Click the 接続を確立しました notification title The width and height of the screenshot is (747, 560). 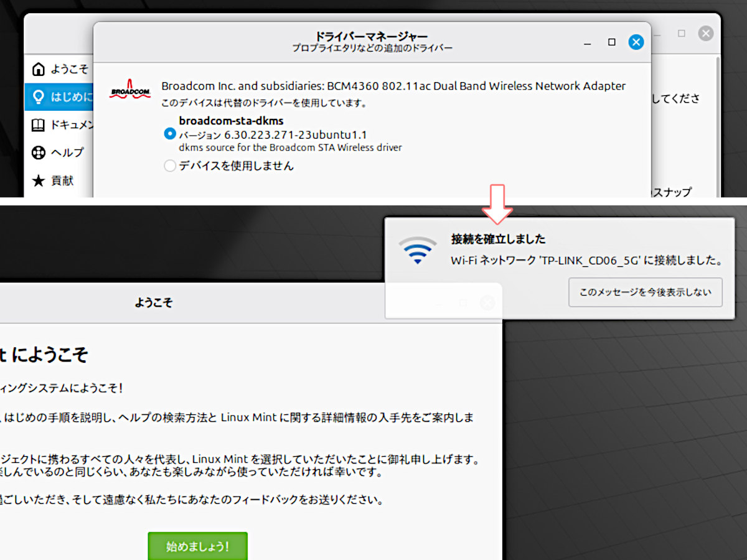(498, 239)
